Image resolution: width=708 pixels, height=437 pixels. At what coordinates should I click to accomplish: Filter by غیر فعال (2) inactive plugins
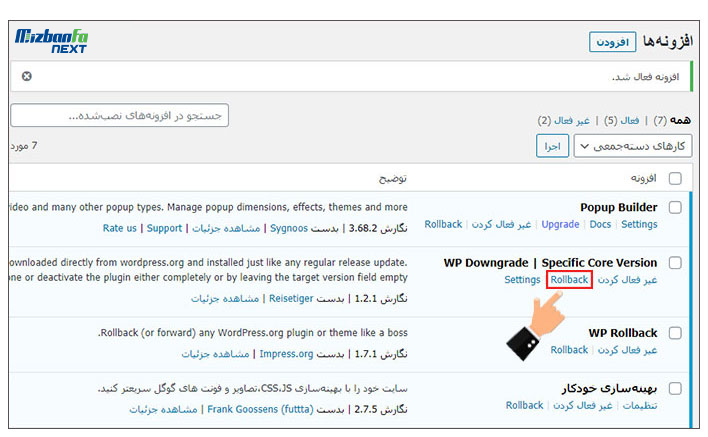tap(564, 120)
